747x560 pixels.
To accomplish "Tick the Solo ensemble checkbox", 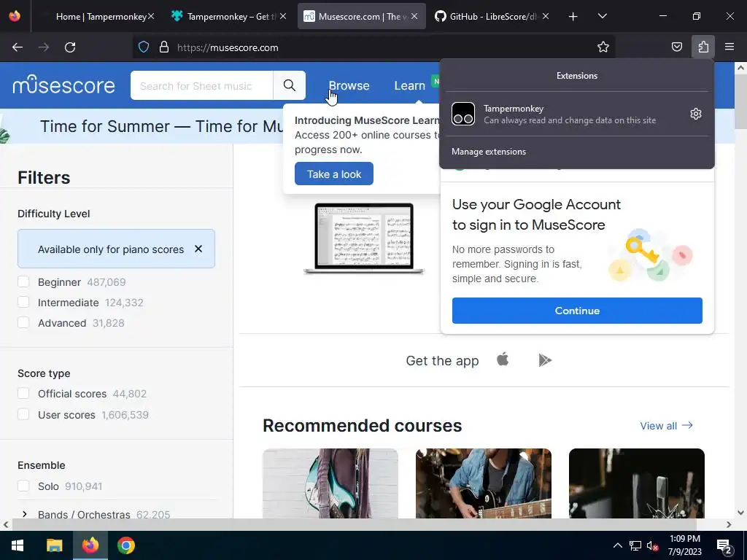I will pyautogui.click(x=23, y=486).
